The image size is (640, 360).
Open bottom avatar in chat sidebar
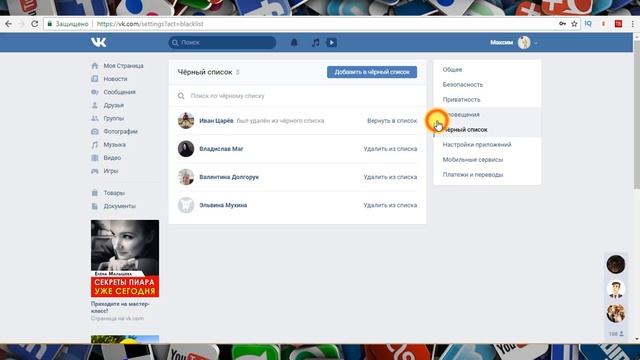coord(616,313)
